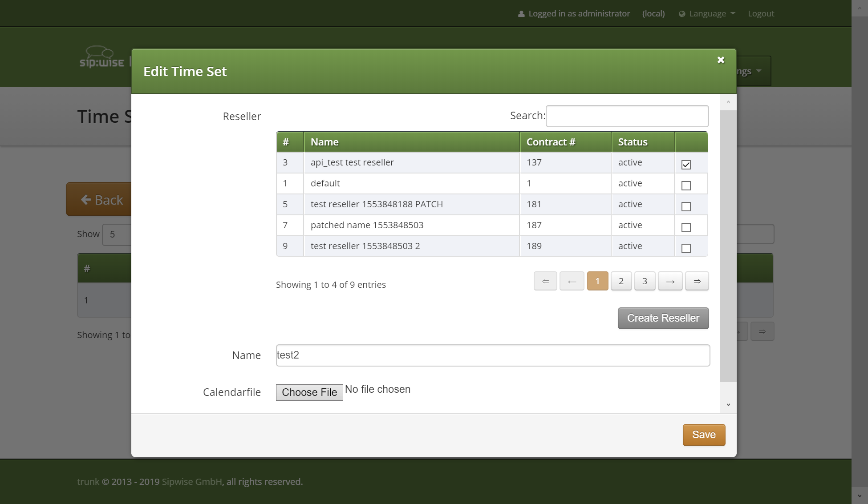Click the user icon beside Logged in
Image resolution: width=868 pixels, height=504 pixels.
tap(521, 14)
